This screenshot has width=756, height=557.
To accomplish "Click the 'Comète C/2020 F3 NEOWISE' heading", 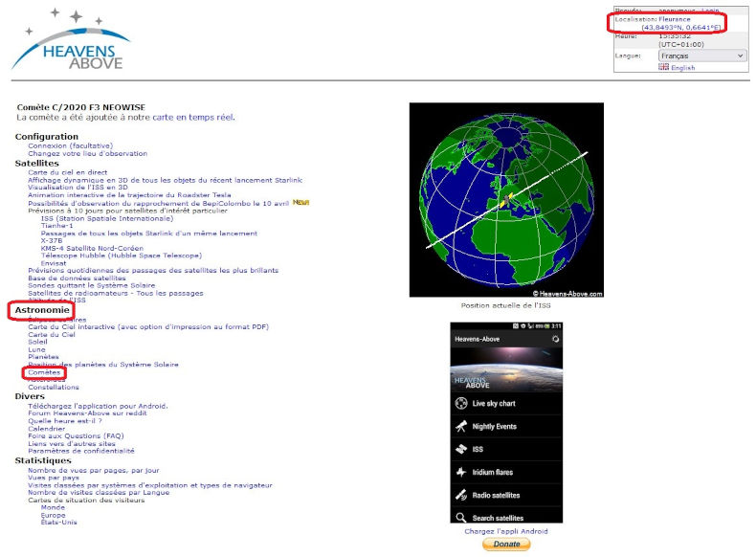I will point(81,107).
